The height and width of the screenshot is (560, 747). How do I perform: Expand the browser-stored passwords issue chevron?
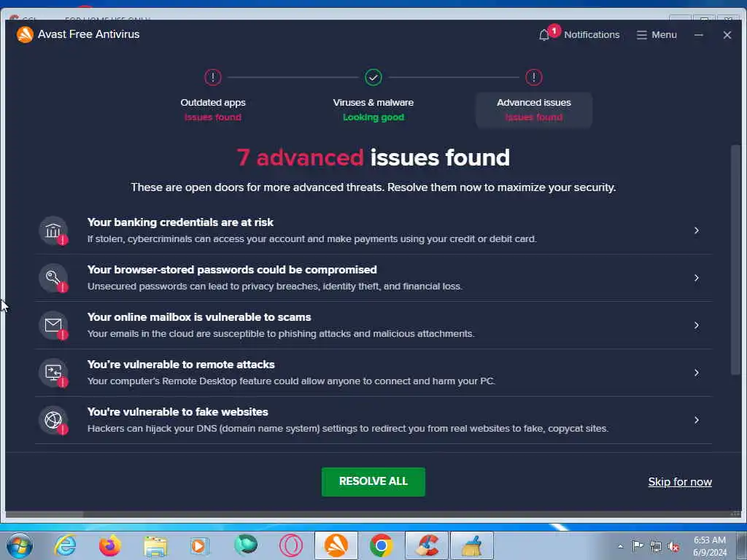point(697,278)
